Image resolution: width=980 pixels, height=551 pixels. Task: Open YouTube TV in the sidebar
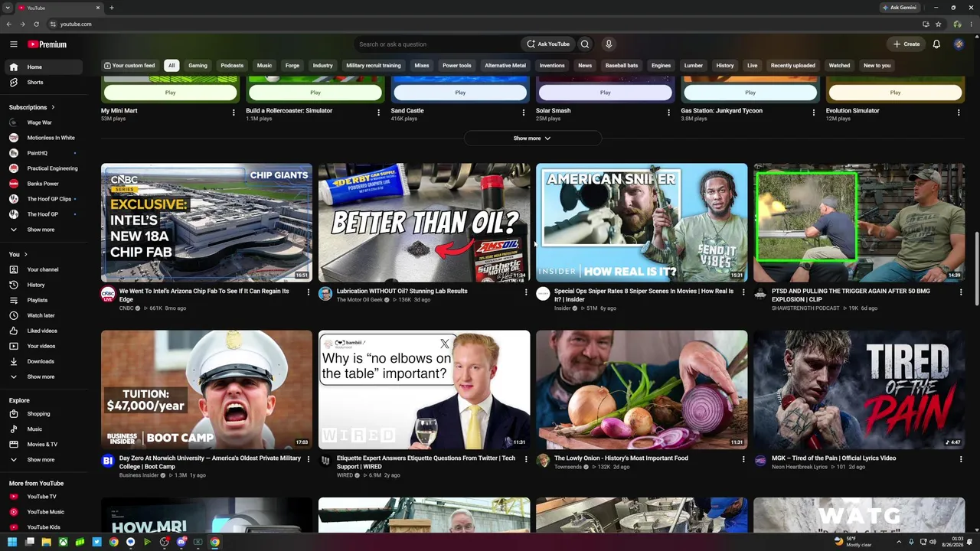click(x=43, y=497)
